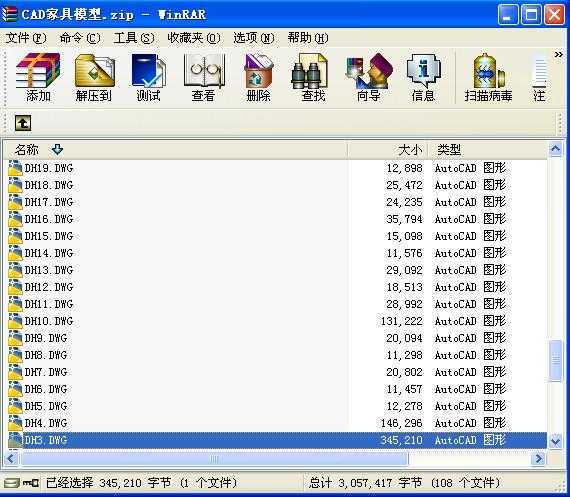
Task: Click size value 12,898
Action: [404, 168]
